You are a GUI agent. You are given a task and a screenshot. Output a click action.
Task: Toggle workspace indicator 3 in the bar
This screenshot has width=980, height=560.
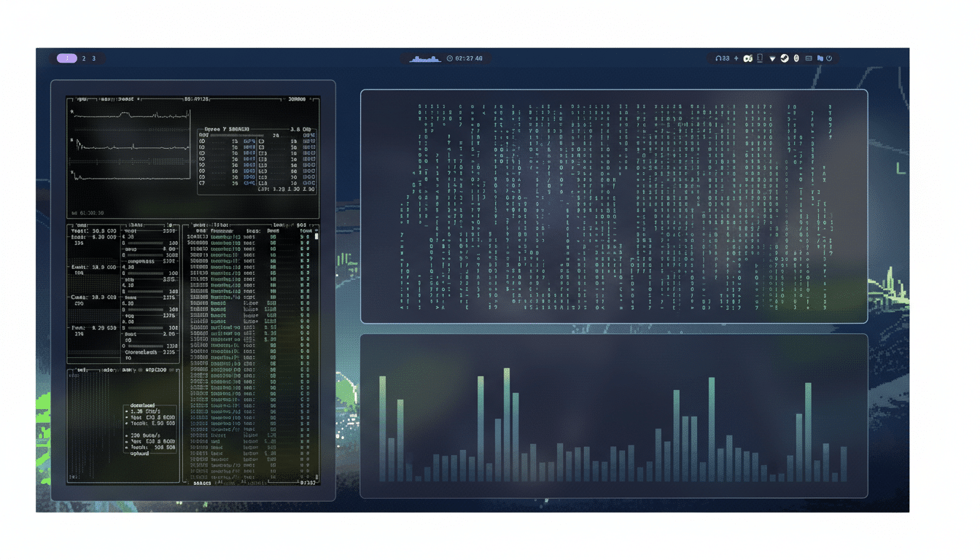pyautogui.click(x=93, y=58)
